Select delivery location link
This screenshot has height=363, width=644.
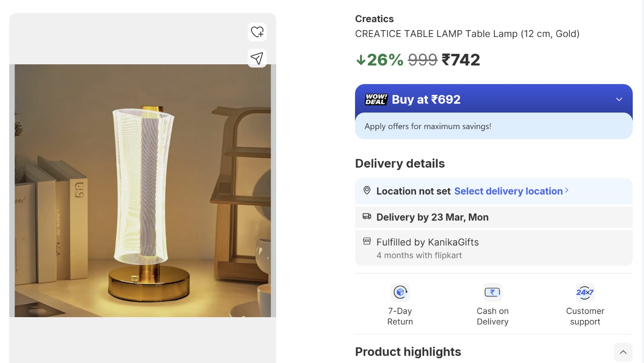tap(508, 191)
